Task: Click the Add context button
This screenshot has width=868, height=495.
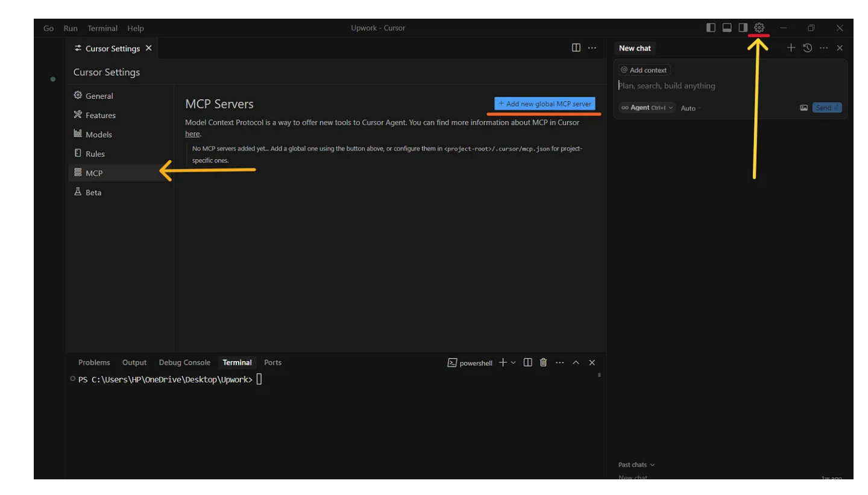Action: [x=644, y=70]
